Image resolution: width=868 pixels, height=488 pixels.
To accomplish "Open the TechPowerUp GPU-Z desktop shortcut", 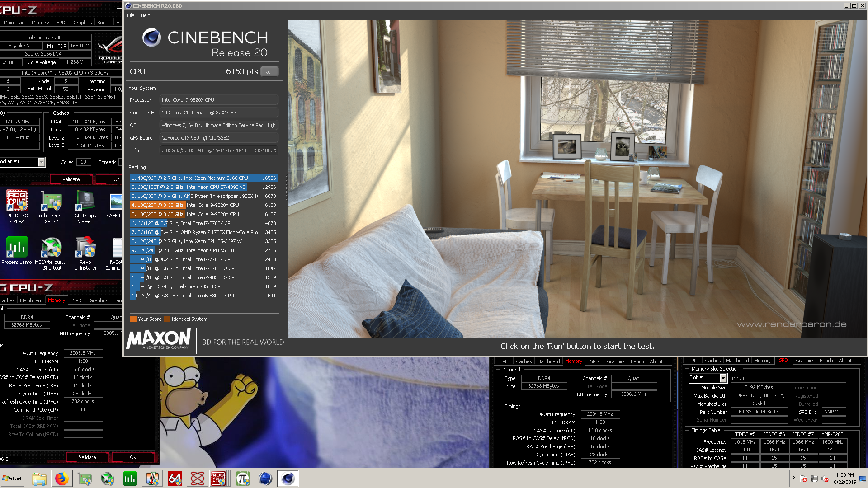I will point(51,206).
